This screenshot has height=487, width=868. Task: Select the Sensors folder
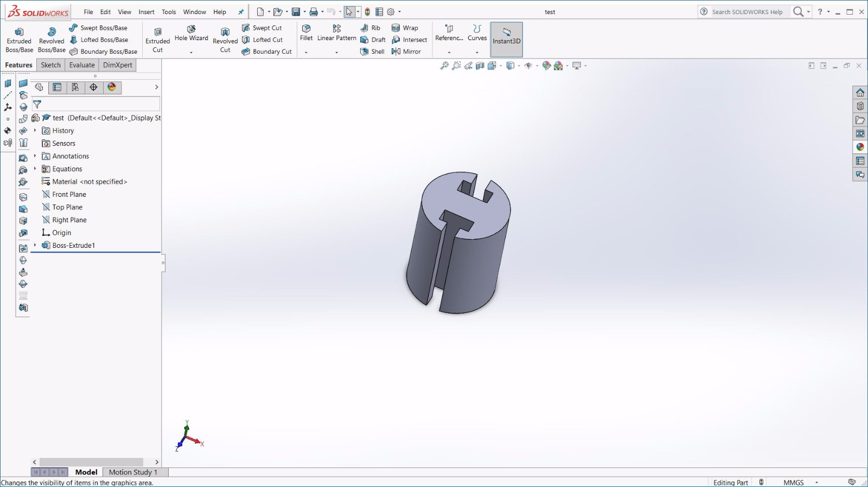tap(59, 143)
